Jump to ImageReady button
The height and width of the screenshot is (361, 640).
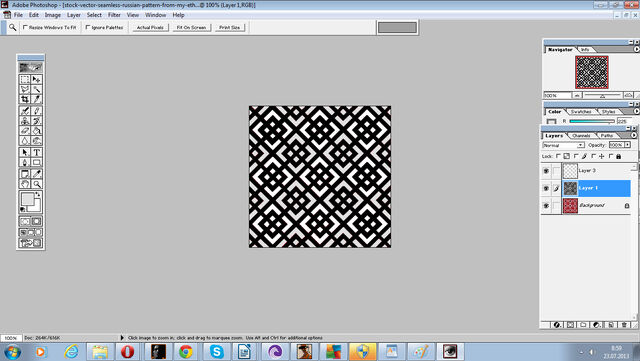click(31, 243)
